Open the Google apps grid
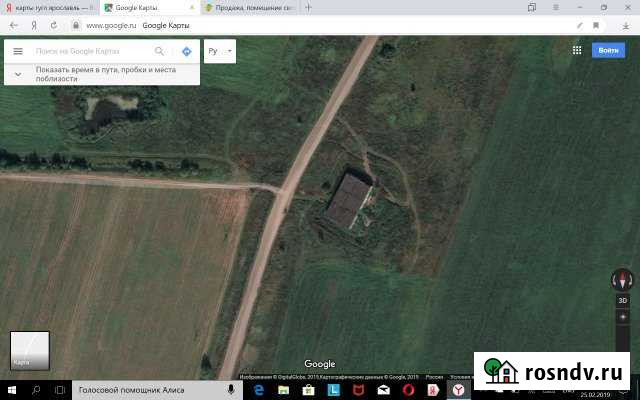The height and width of the screenshot is (400, 640). (x=577, y=50)
